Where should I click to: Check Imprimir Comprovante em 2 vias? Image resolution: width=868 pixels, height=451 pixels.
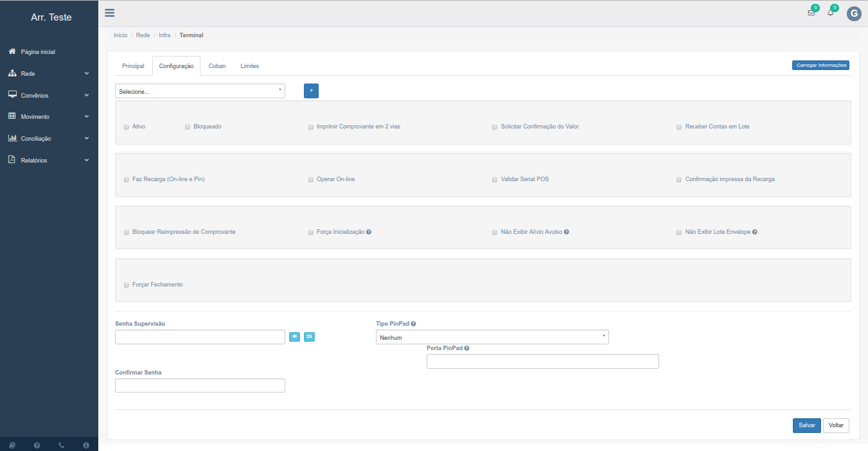311,127
